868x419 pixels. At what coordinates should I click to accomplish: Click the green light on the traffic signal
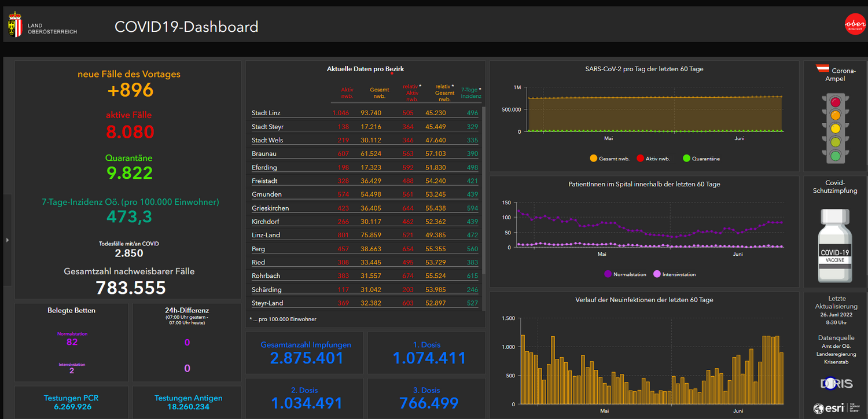pyautogui.click(x=835, y=155)
